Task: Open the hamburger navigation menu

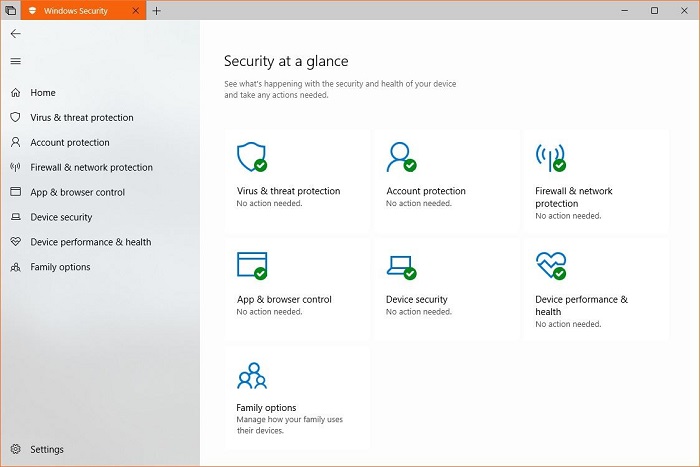Action: 16,61
